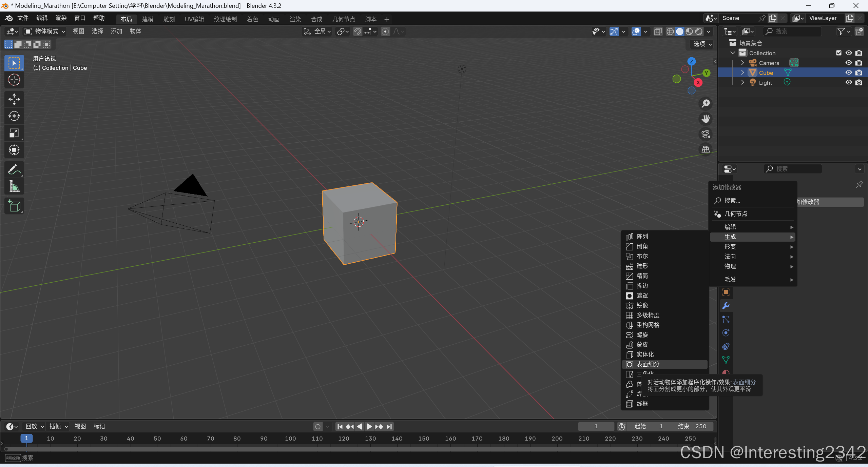Click the 几何节点 modifier entry
This screenshot has width=868, height=467.
click(735, 214)
